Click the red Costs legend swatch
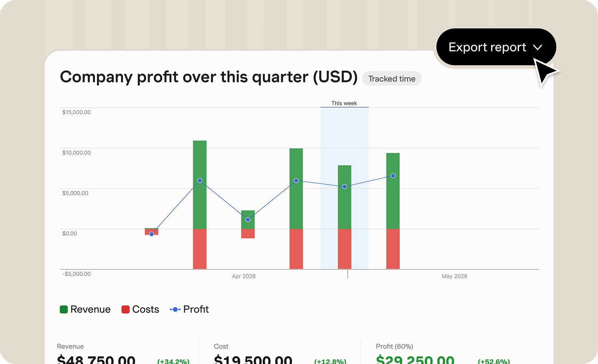The width and height of the screenshot is (598, 364). point(125,309)
